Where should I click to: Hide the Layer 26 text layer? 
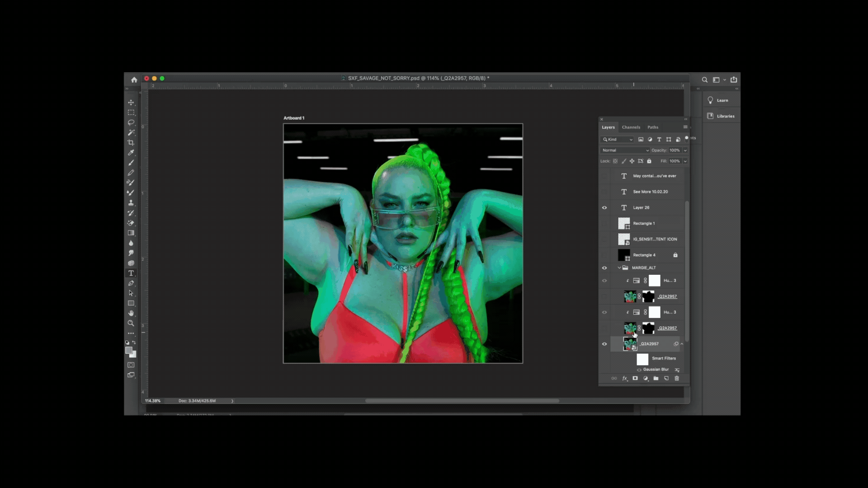click(x=604, y=208)
